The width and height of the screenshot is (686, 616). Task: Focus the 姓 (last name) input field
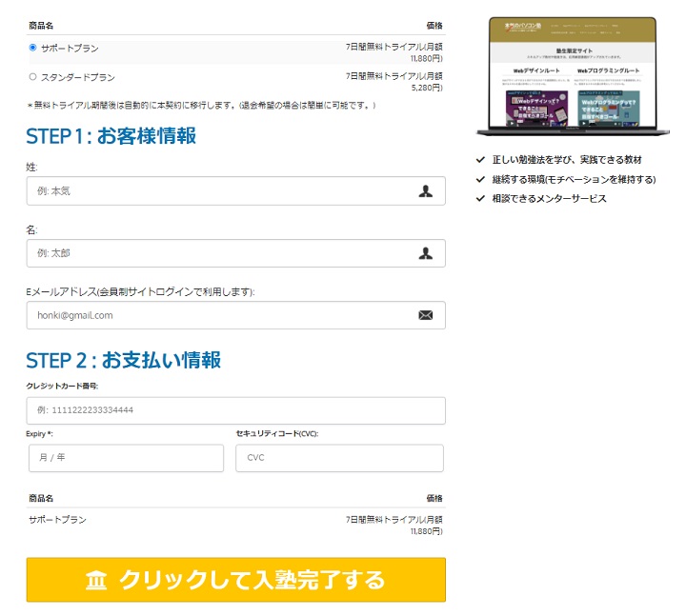[x=219, y=191]
